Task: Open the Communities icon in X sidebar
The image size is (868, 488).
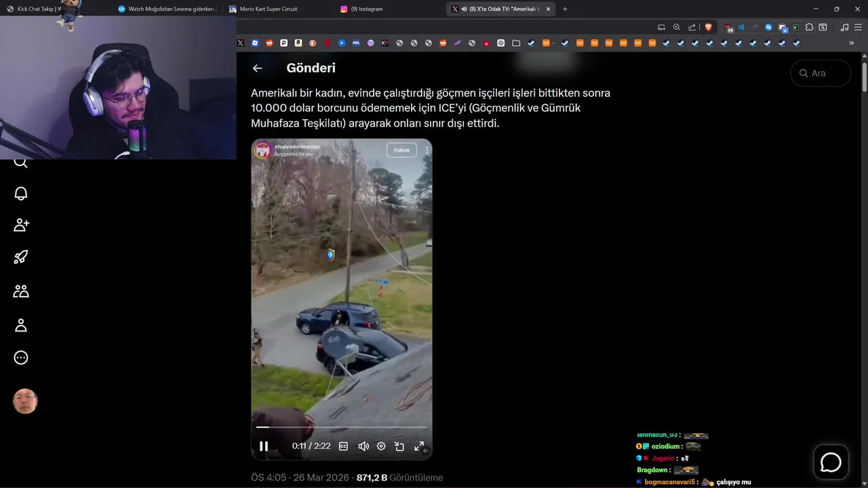Action: pos(21,291)
